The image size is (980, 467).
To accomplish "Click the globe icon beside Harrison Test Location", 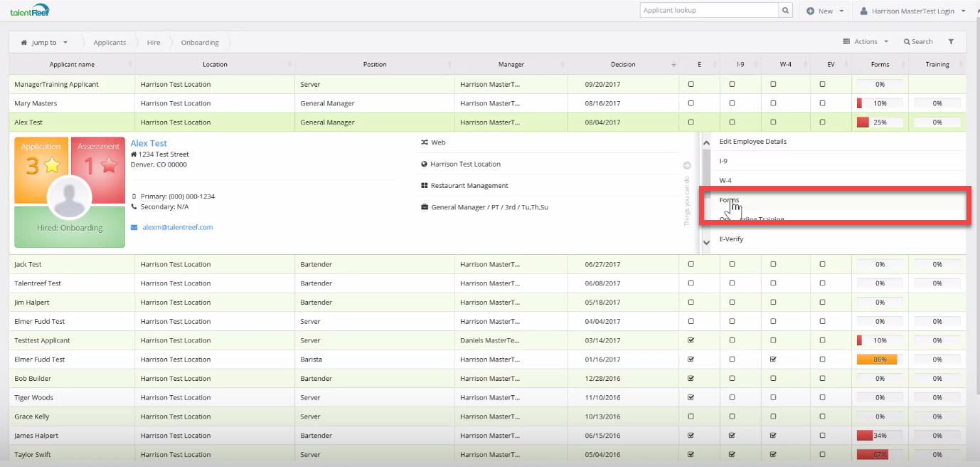I will (x=425, y=164).
